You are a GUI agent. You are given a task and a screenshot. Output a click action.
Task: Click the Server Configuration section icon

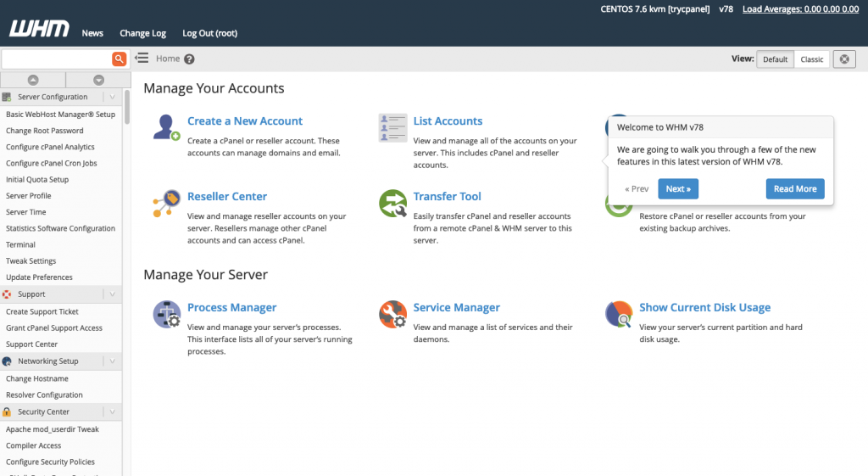7,97
